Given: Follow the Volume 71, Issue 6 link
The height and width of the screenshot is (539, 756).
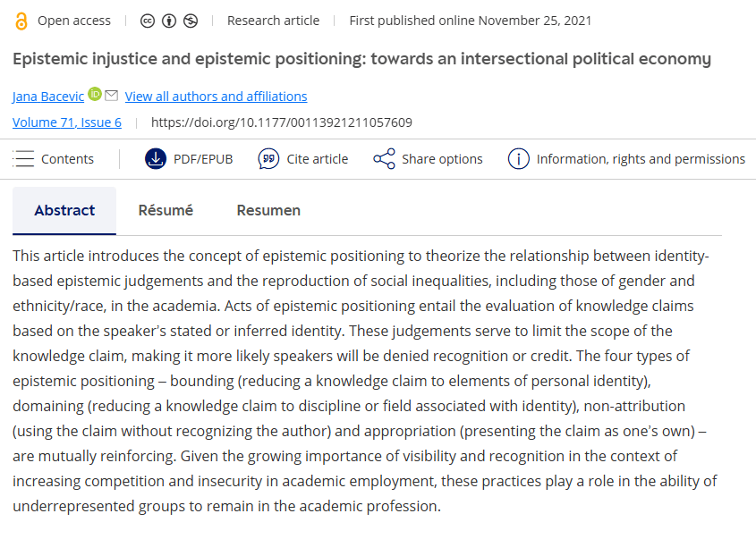Looking at the screenshot, I should (67, 122).
